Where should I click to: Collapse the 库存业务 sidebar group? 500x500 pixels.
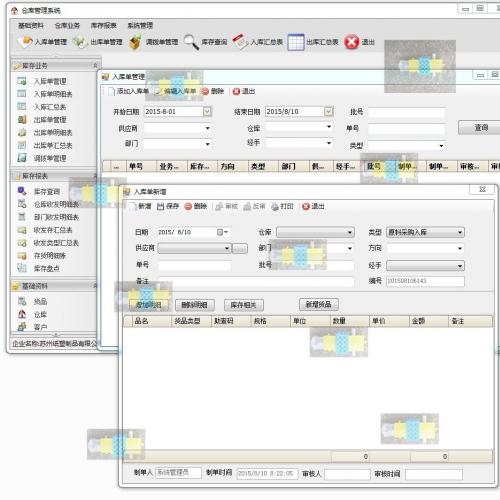[95, 66]
